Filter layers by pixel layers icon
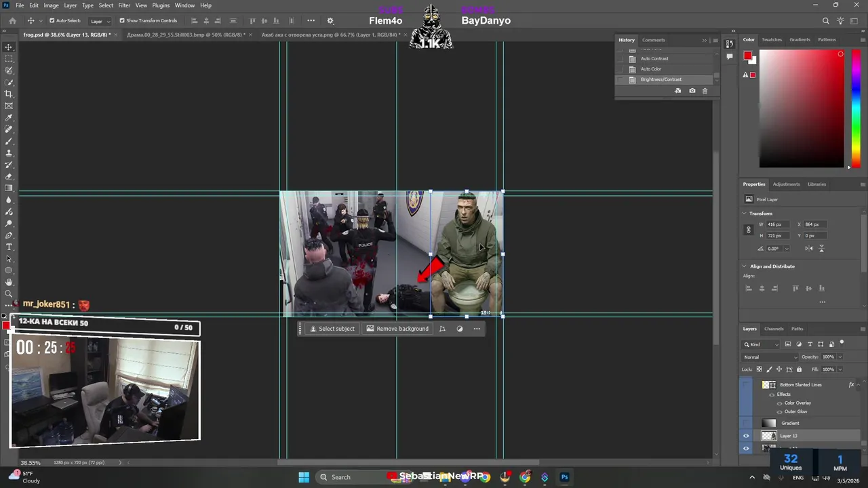868x488 pixels. (787, 344)
